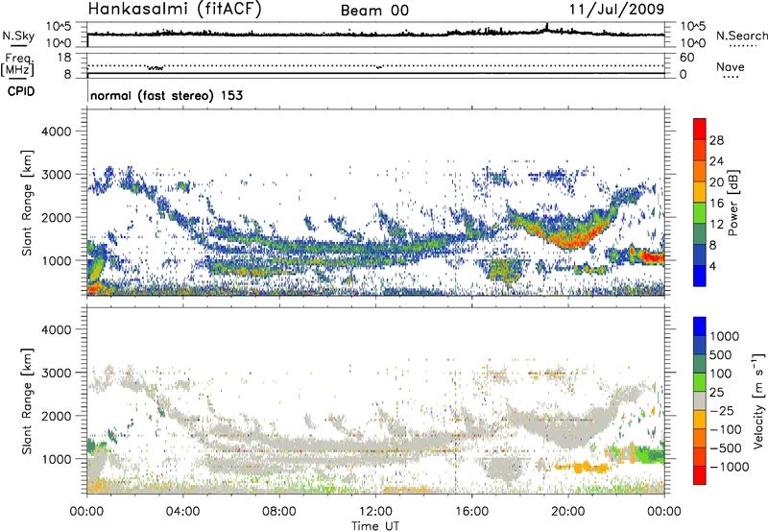Click the '16:00' time axis tick
The height and width of the screenshot is (532, 768).
coord(471,512)
